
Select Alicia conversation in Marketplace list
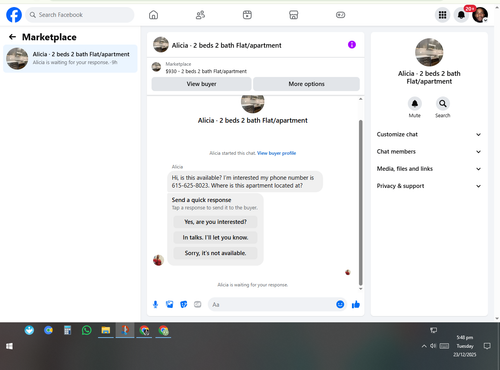coord(70,59)
